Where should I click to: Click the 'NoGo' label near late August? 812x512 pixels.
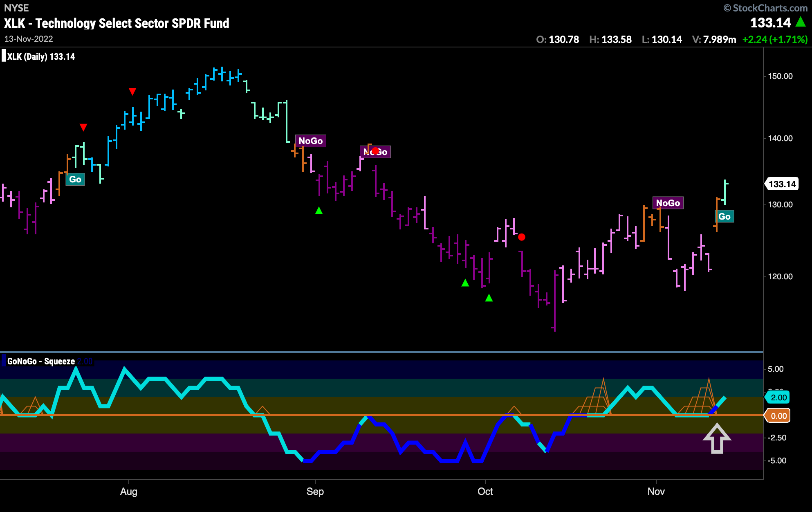click(x=311, y=141)
